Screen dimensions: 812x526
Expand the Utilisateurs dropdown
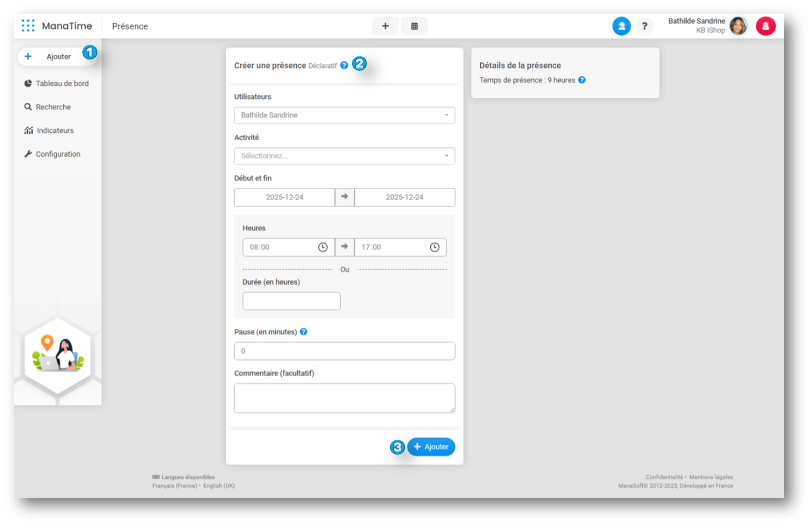(344, 115)
